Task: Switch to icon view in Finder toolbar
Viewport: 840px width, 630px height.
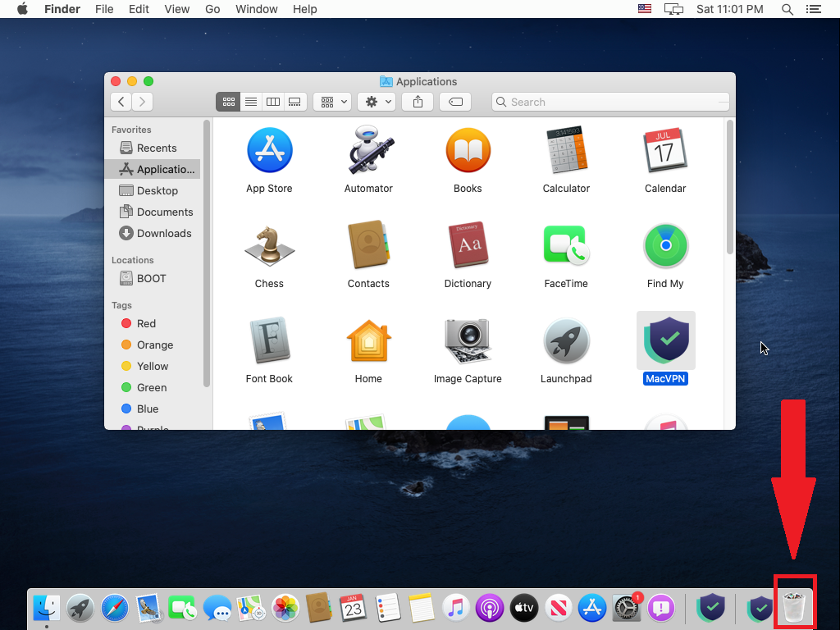Action: (228, 102)
